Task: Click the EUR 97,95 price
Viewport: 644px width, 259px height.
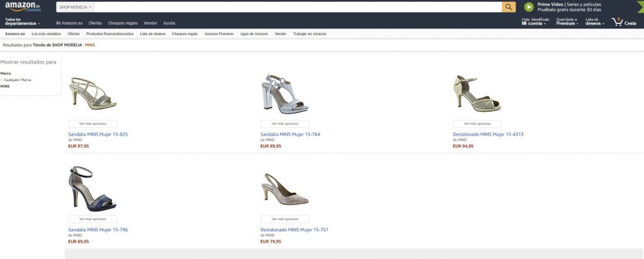Action: pos(79,146)
